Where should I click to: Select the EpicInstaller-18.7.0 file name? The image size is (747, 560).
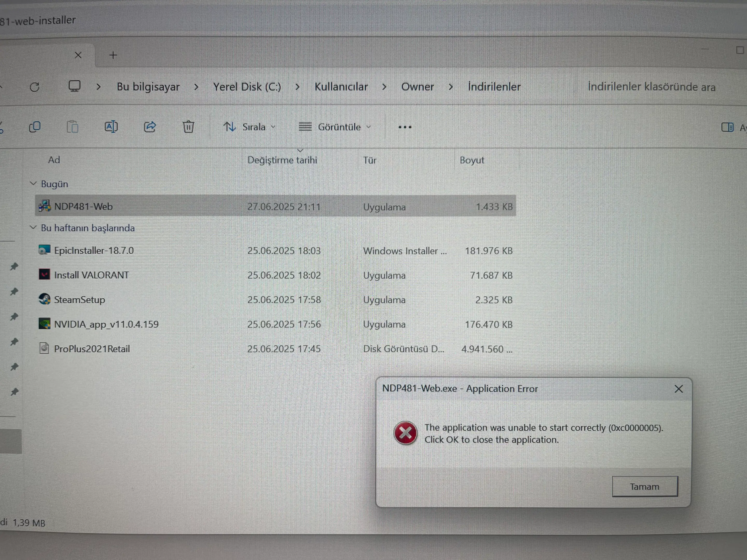94,250
